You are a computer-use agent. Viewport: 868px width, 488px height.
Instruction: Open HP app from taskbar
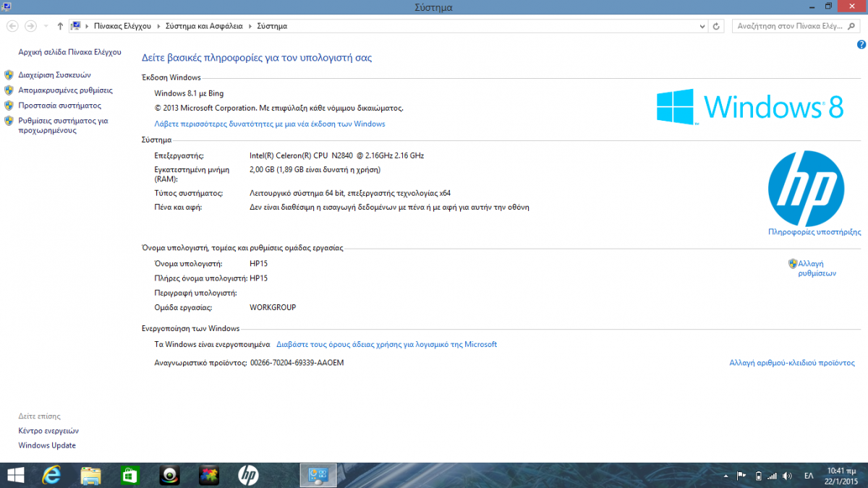click(x=248, y=475)
